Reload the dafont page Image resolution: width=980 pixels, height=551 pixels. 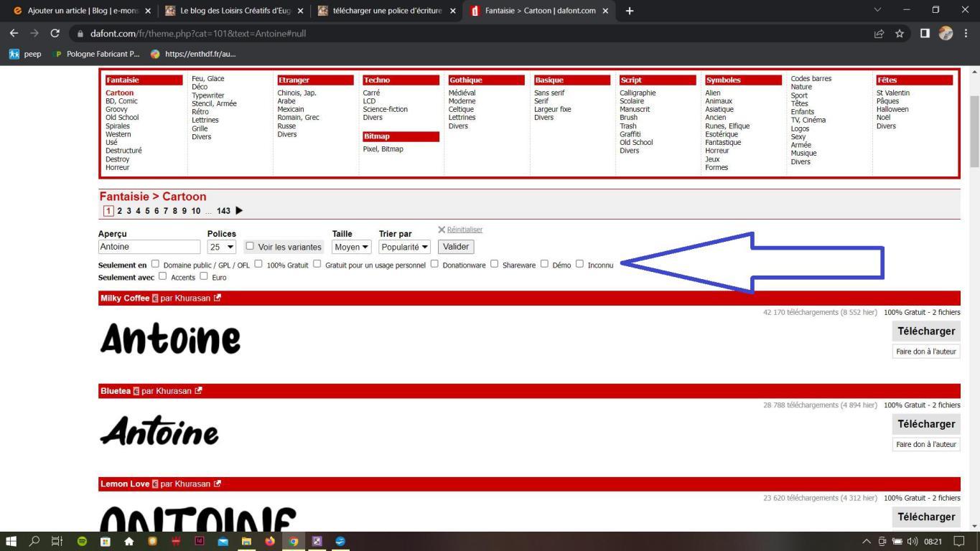click(55, 33)
